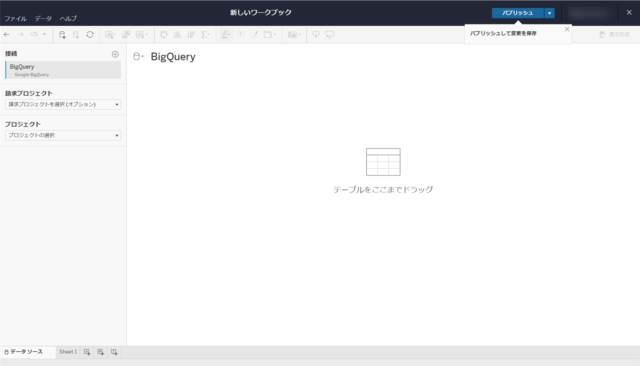Open the Fit view dropdown icon
This screenshot has height=366, width=640.
coord(270,35)
